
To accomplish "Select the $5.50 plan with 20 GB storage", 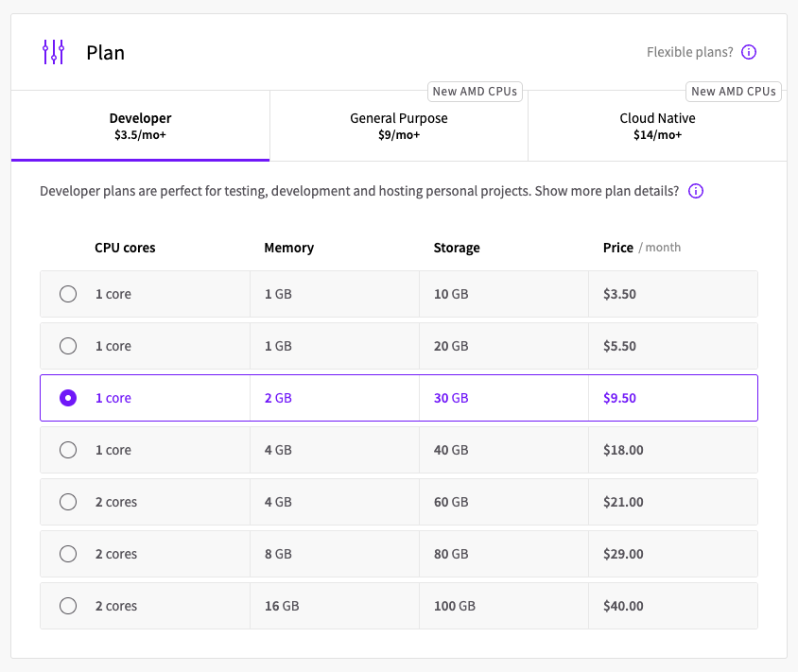I will pos(68,346).
